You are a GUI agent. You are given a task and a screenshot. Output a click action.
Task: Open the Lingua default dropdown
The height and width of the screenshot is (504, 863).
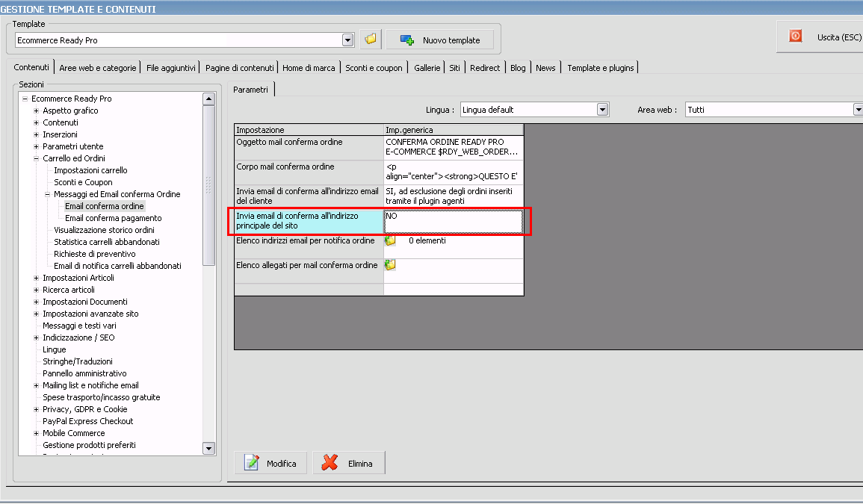[x=602, y=110]
